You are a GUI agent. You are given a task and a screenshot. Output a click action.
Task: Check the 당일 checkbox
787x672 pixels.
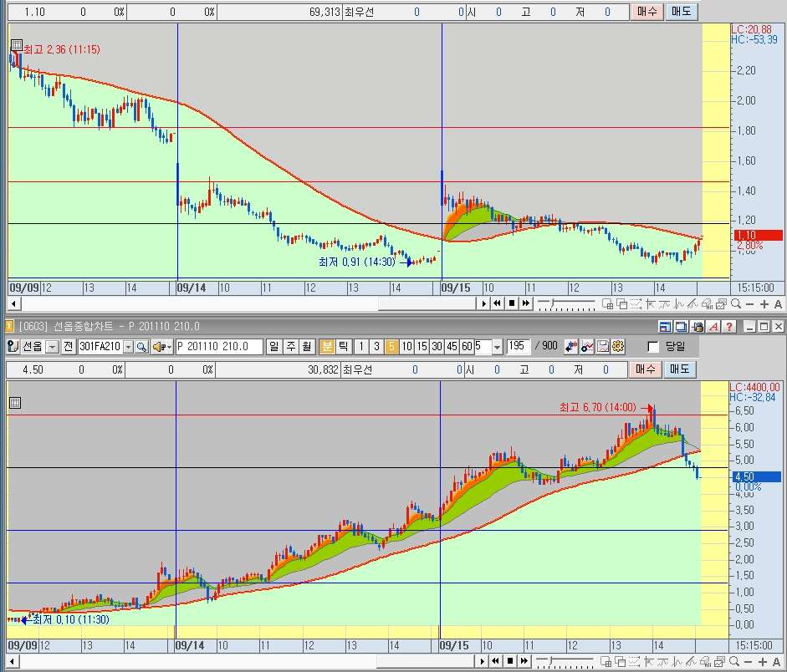click(653, 347)
